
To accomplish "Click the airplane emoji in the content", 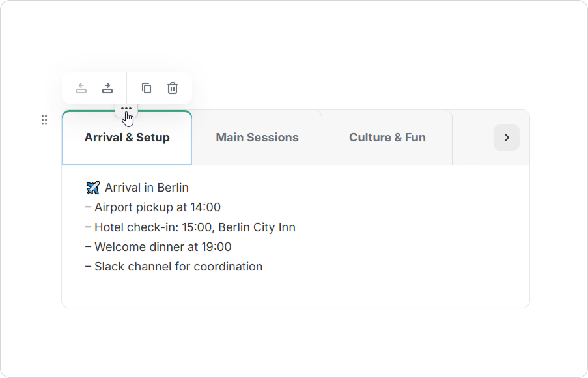I will tap(93, 187).
